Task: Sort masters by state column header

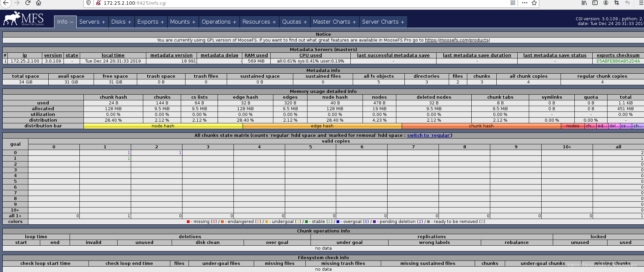Action: point(72,55)
